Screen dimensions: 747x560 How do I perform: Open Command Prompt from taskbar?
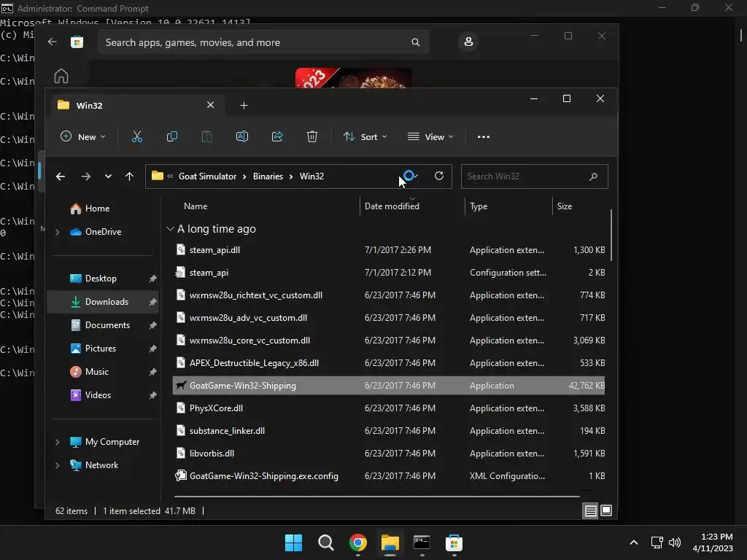pyautogui.click(x=422, y=542)
